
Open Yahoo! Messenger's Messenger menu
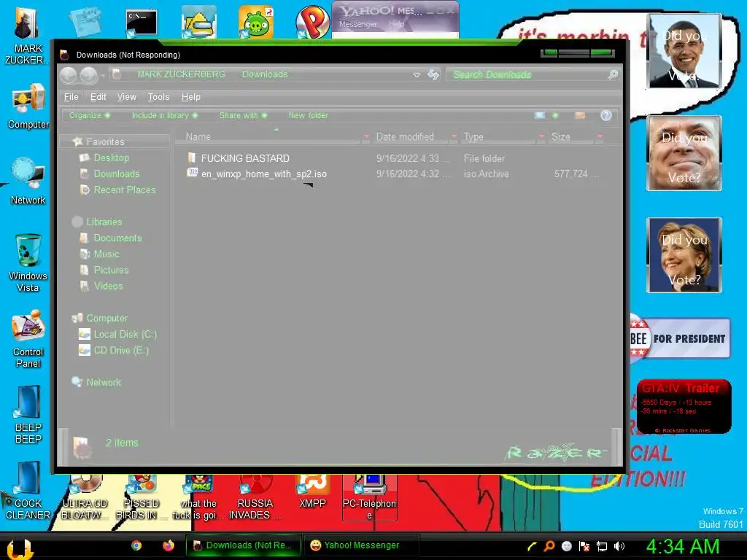coord(357,24)
